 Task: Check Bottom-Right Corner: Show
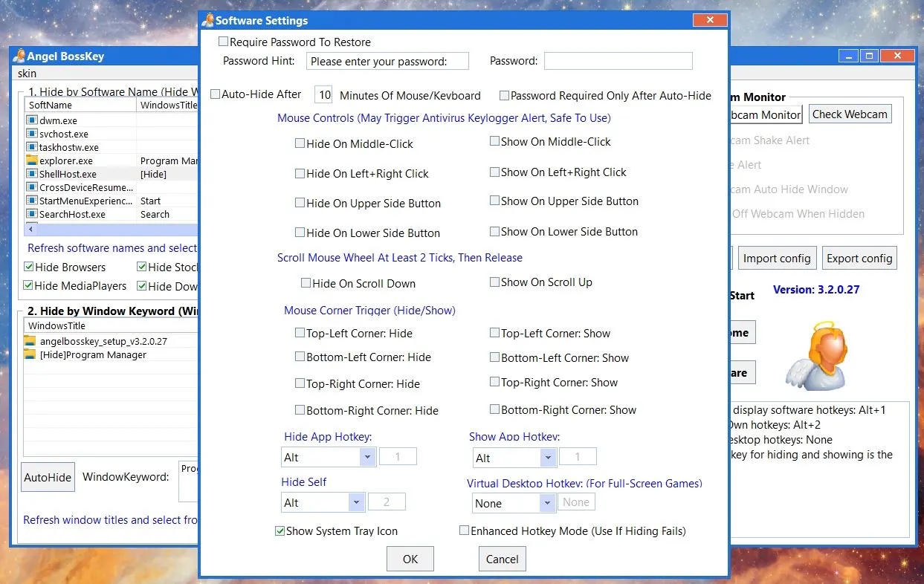pos(494,409)
